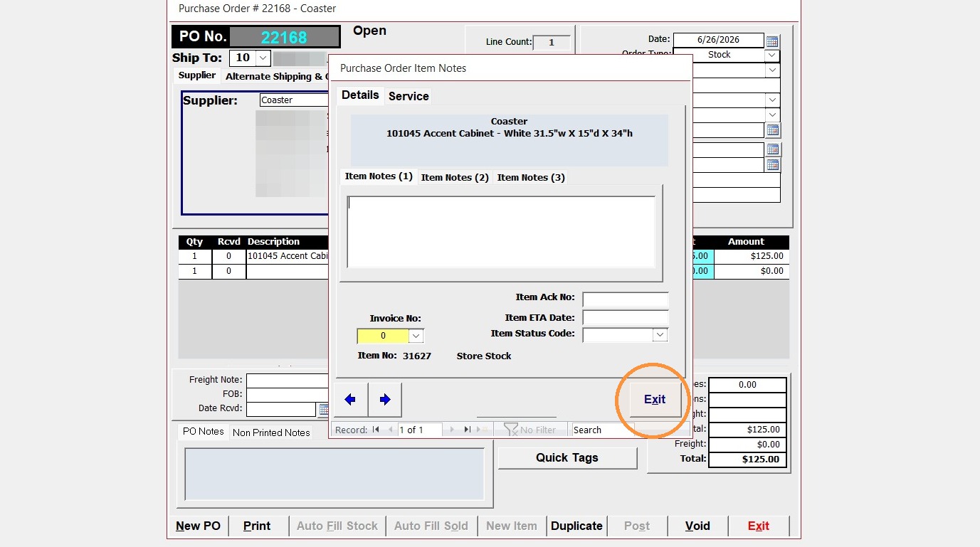Click the record number box showing 1 of 1
The image size is (980, 547).
pyautogui.click(x=420, y=430)
